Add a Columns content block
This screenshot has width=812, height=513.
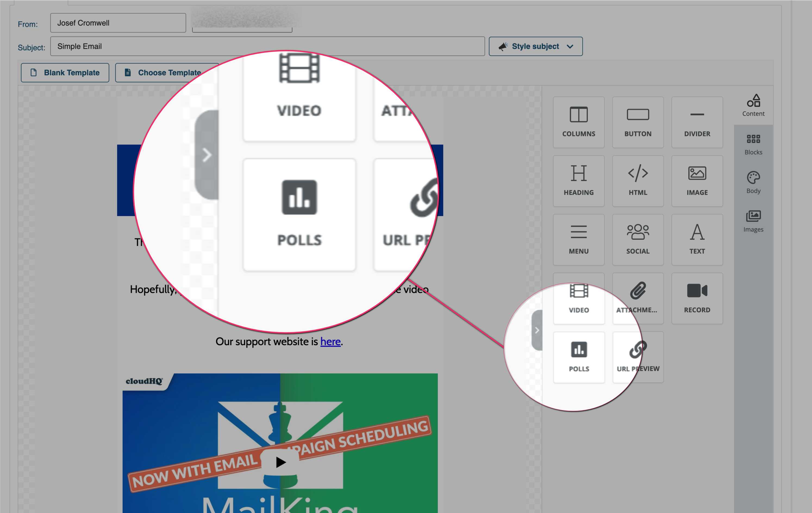[579, 122]
